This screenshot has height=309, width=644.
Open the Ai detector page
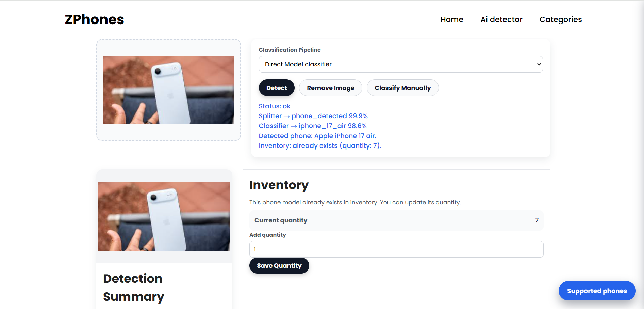click(501, 20)
